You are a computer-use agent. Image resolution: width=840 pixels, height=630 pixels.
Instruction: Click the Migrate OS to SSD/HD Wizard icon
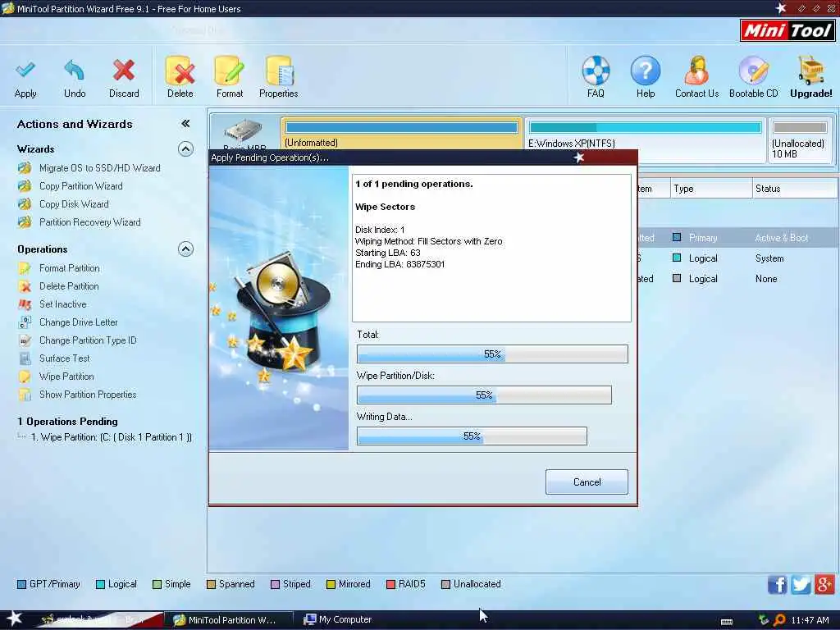pos(25,168)
